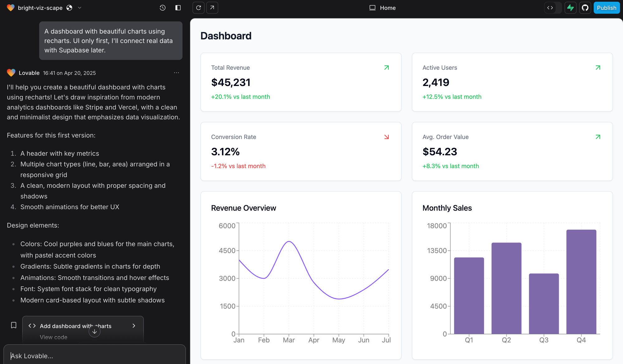Click the scroll-to-bottom arrow in chat
Screen dimensions: 623x364
(x=94, y=332)
